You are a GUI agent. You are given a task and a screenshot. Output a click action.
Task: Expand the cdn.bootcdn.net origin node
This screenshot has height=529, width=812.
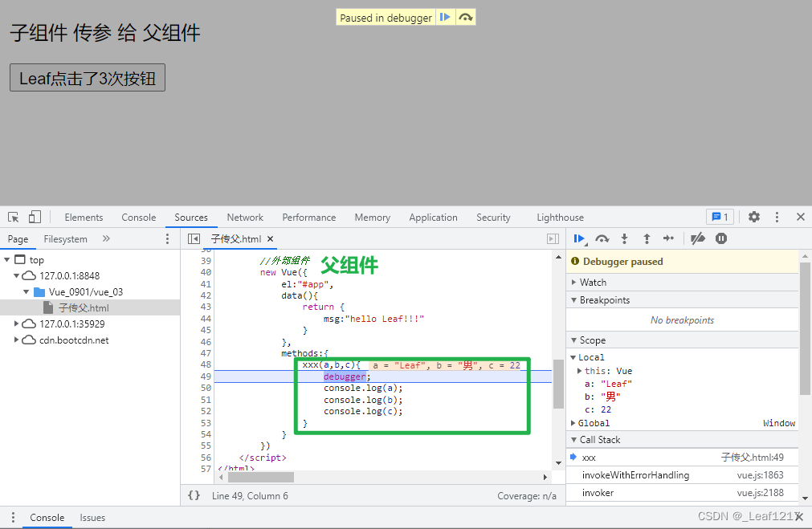click(x=17, y=340)
